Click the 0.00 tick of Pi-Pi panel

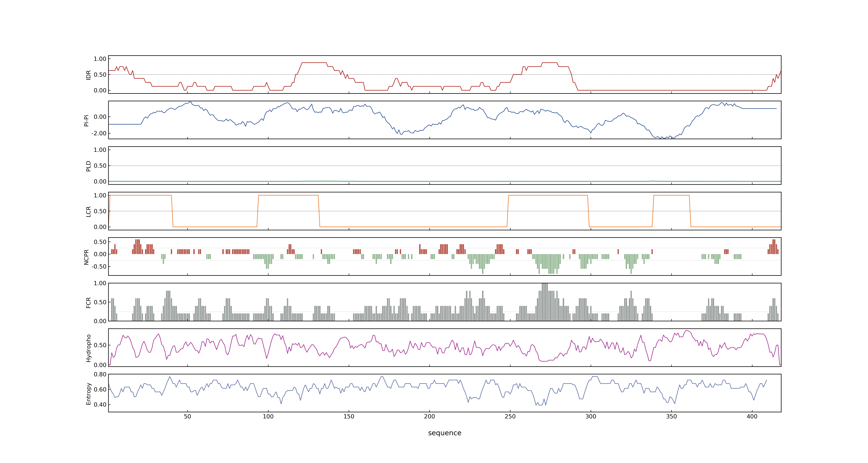click(100, 117)
